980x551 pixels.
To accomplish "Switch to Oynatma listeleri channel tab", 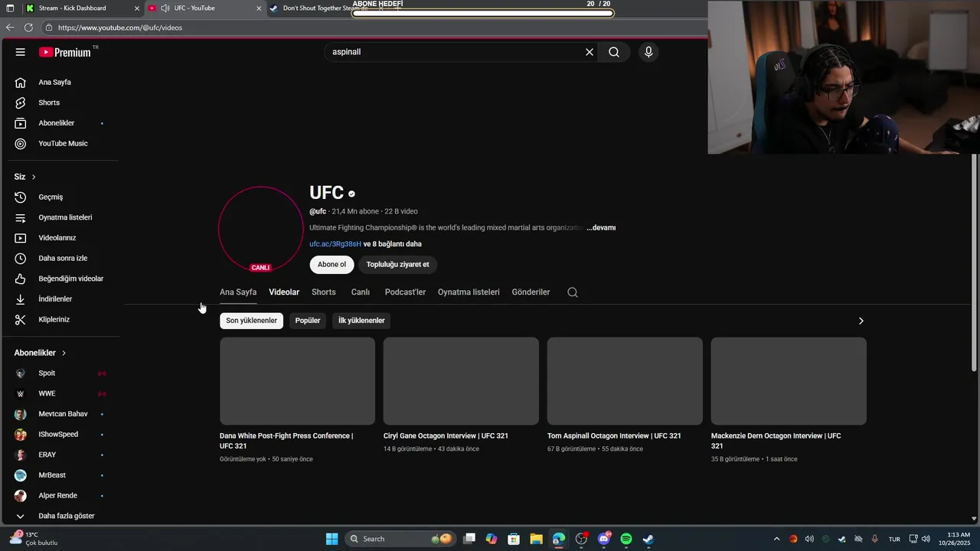I will pos(469,292).
